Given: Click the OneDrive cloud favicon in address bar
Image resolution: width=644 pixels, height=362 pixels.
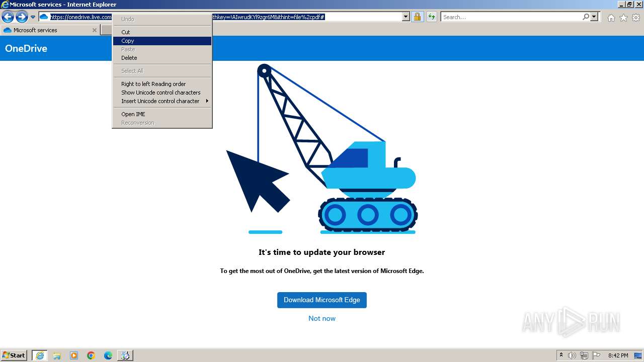Looking at the screenshot, I should 44,17.
